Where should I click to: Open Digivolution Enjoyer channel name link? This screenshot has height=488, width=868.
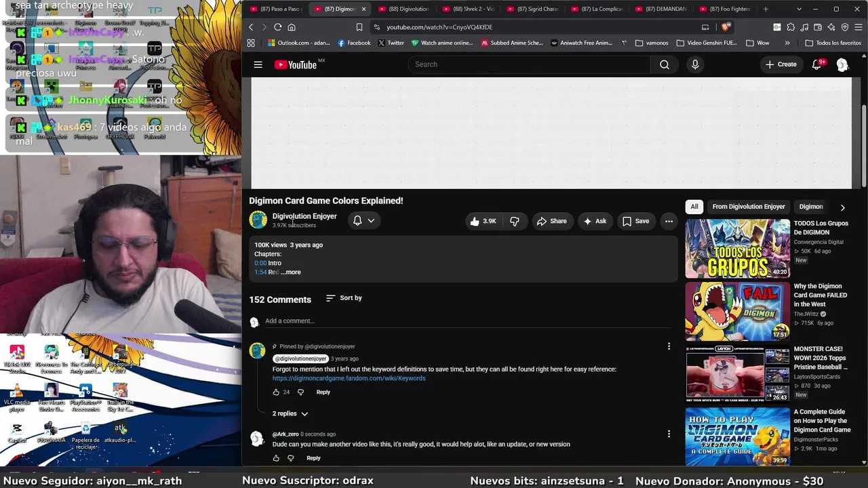click(304, 216)
